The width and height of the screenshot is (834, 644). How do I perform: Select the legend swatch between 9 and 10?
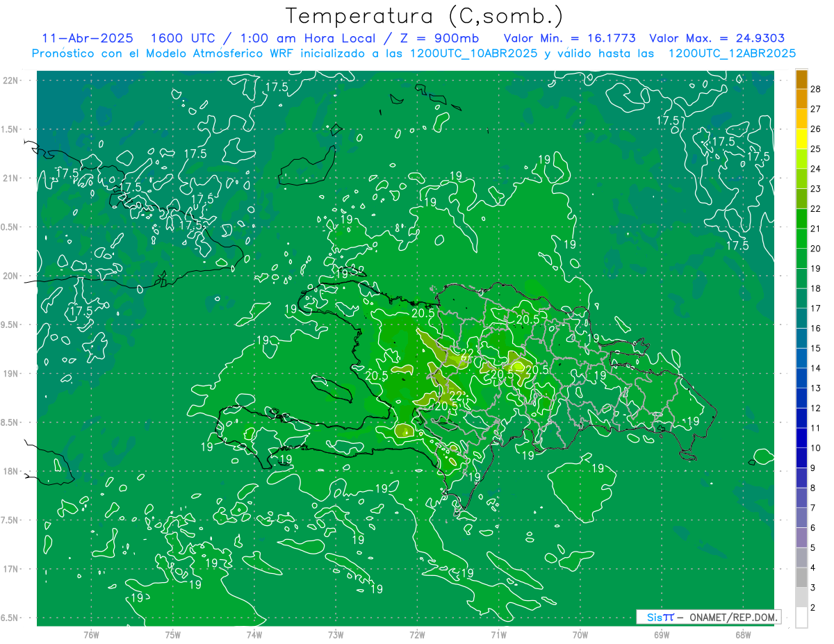point(801,458)
